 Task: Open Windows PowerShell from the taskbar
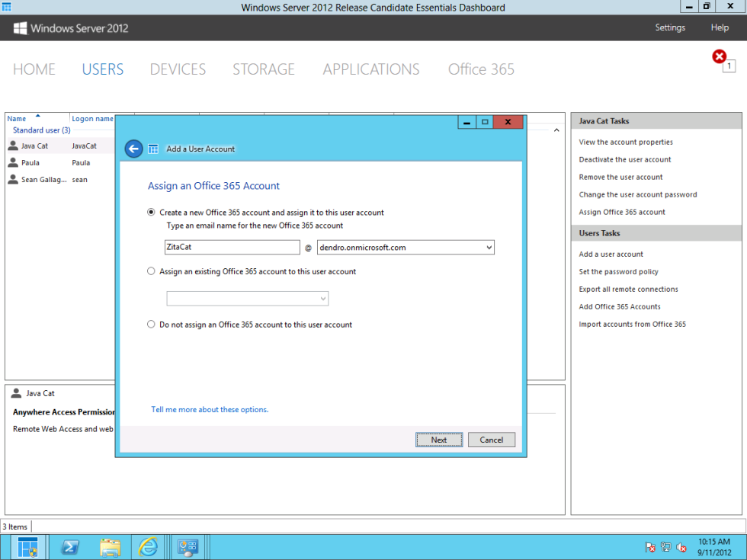pyautogui.click(x=69, y=546)
